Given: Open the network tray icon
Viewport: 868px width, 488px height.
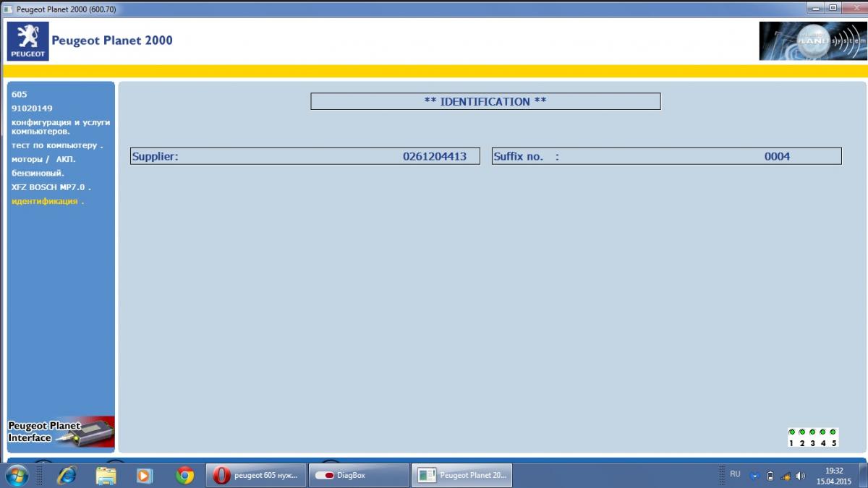Looking at the screenshot, I should point(785,476).
